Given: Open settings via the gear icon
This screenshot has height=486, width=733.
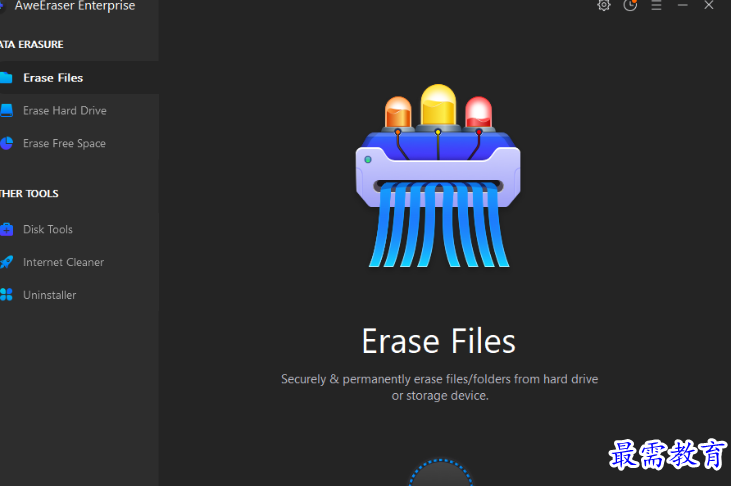Looking at the screenshot, I should 604,6.
